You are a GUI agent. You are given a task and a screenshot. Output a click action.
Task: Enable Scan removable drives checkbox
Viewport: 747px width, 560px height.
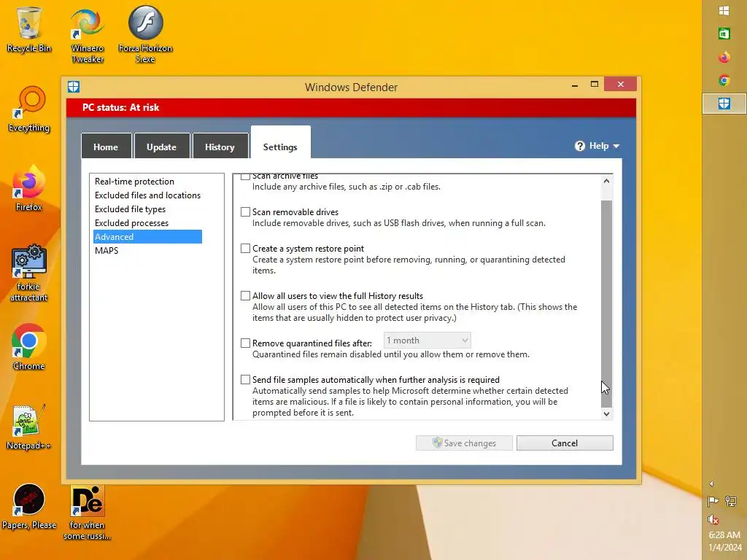tap(245, 212)
